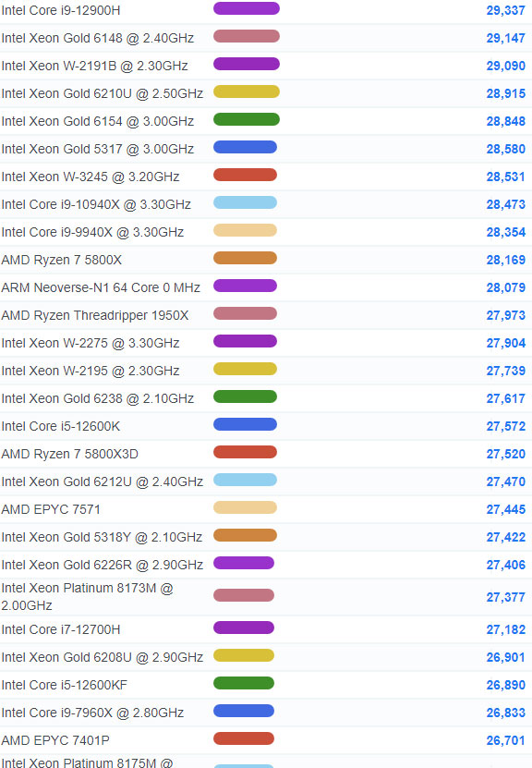Click the light blue bar for i9-10940X

[245, 202]
